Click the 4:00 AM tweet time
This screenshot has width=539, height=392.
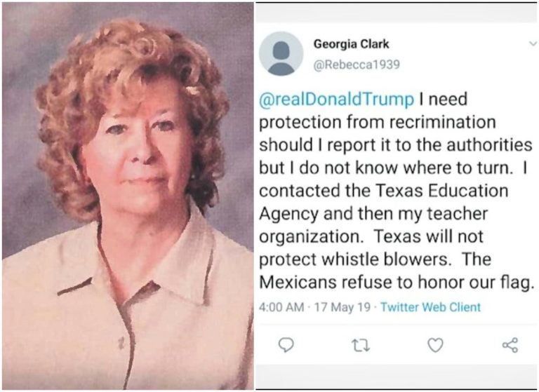pyautogui.click(x=281, y=307)
